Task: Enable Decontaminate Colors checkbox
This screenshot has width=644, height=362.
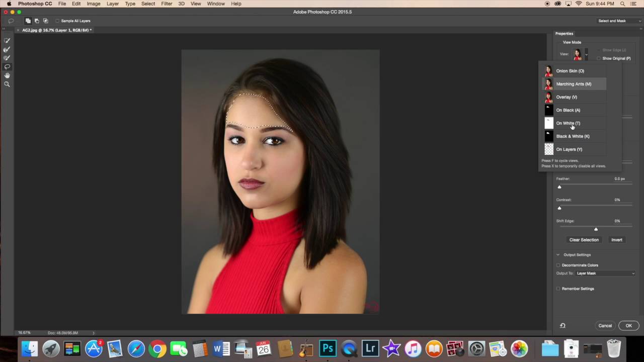Action: [x=558, y=265]
